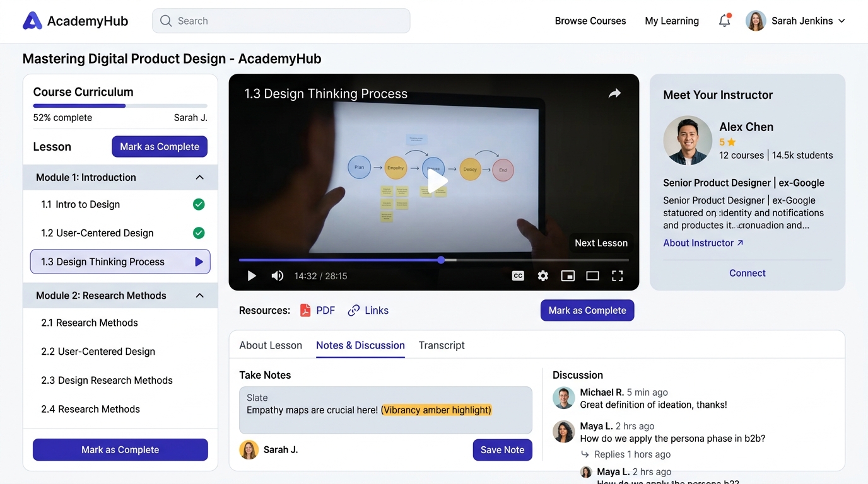Image resolution: width=868 pixels, height=484 pixels.
Task: Click Connect with instructor
Action: click(748, 273)
